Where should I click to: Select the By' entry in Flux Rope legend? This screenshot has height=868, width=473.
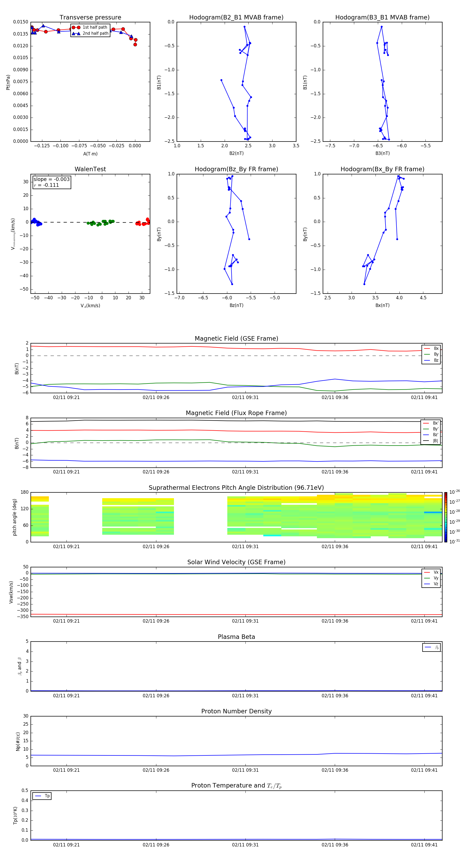tap(431, 429)
